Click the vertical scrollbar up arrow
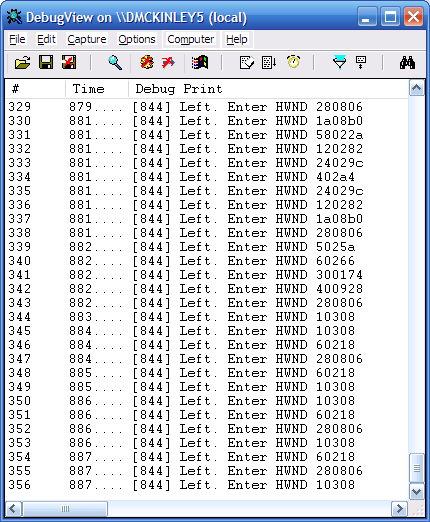The image size is (430, 522). (x=417, y=88)
